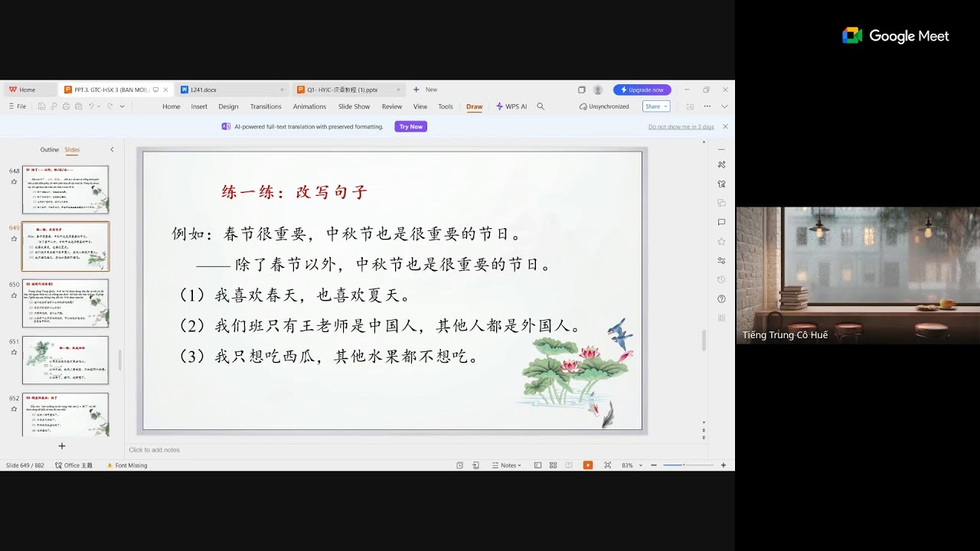
Task: Click the search magnifier icon
Action: coord(541,106)
